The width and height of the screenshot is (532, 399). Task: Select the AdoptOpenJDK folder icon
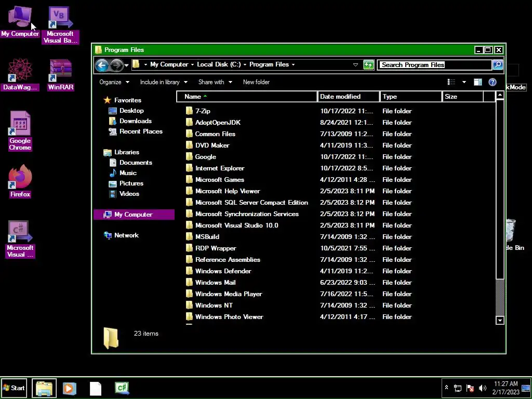(189, 123)
